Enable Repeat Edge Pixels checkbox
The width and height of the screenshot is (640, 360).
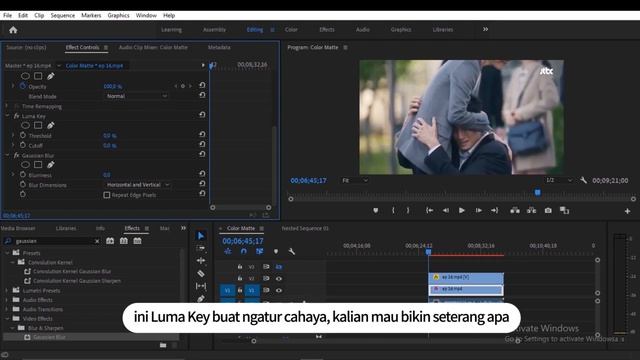coord(107,195)
